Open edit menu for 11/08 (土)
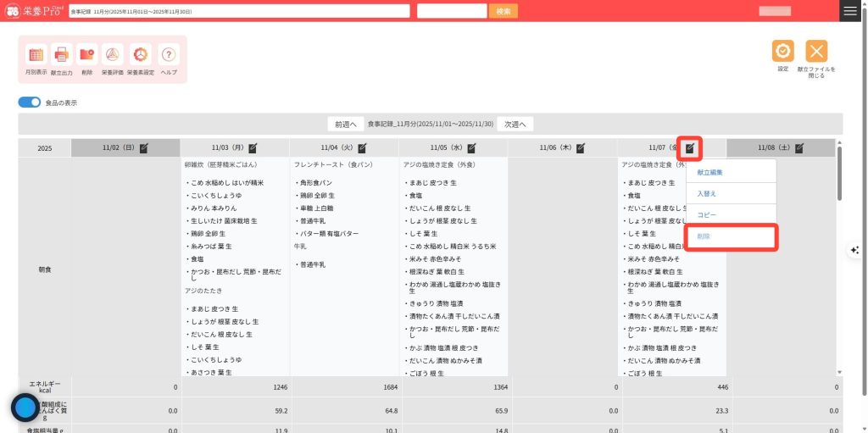868x433 pixels. pyautogui.click(x=799, y=148)
